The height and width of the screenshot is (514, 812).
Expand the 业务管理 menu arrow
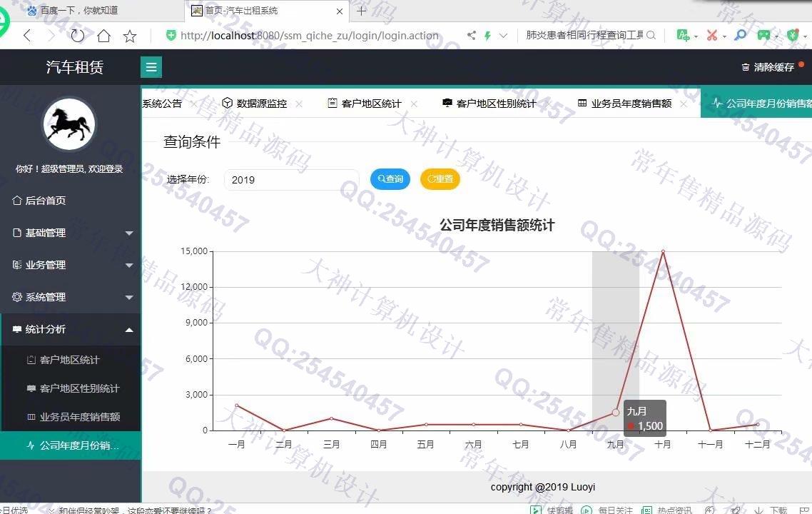coord(129,266)
